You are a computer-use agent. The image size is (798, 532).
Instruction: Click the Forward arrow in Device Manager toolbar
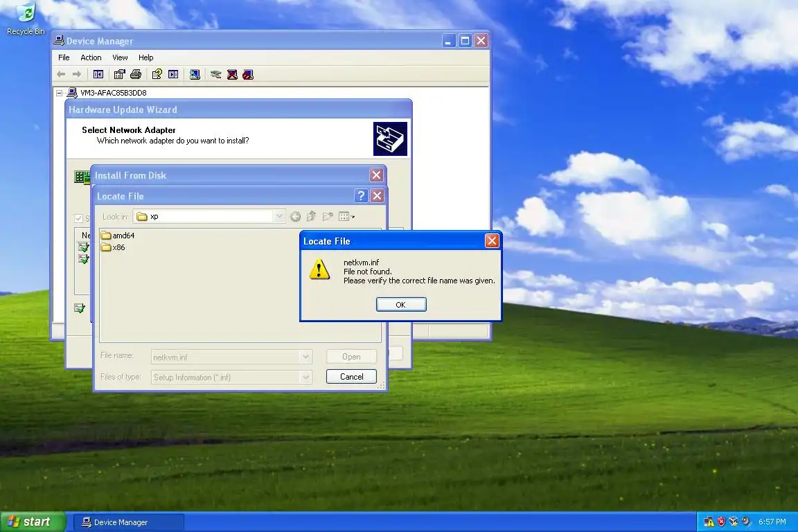[x=77, y=74]
